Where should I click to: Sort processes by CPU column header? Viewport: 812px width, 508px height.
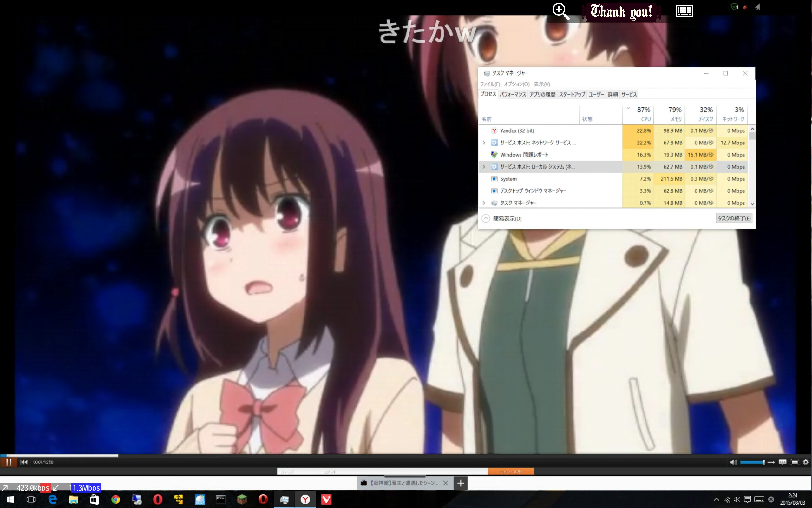[x=638, y=114]
